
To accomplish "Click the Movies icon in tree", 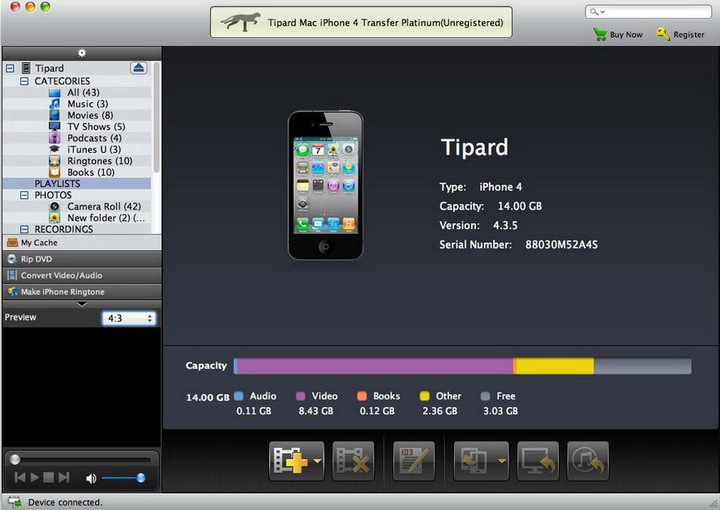I will [x=55, y=115].
